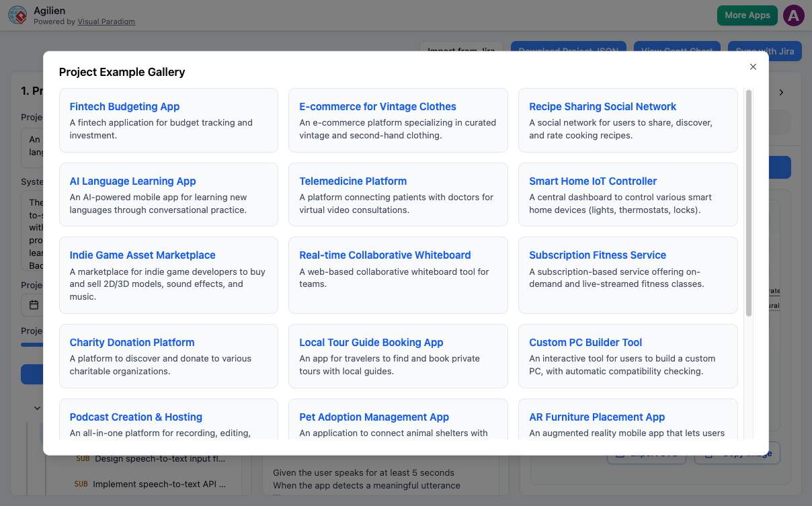Click the More Apps button
This screenshot has width=812, height=506.
click(747, 15)
